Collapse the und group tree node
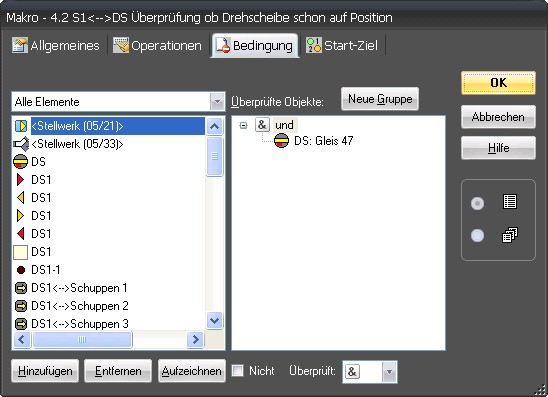 click(244, 125)
